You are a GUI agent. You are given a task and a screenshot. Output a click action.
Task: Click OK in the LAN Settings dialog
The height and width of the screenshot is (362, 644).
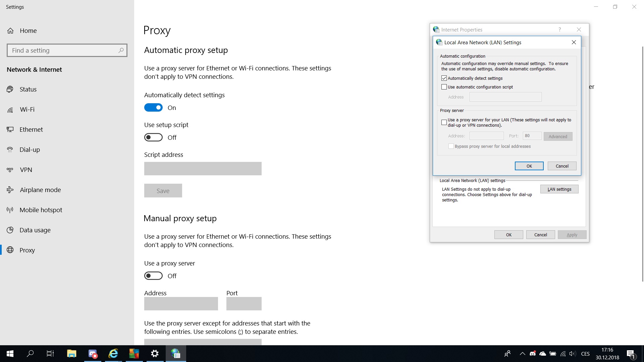pyautogui.click(x=529, y=166)
